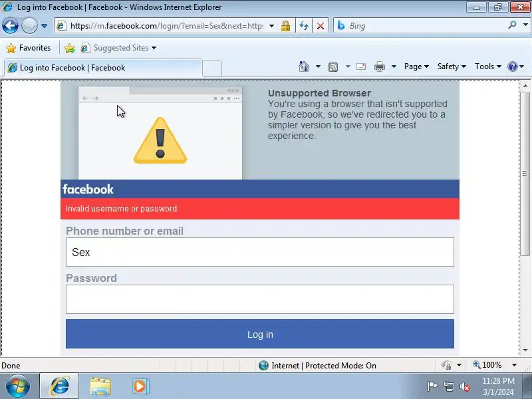
Task: Expand the privacy status dropdown arrow
Action: pos(459,365)
